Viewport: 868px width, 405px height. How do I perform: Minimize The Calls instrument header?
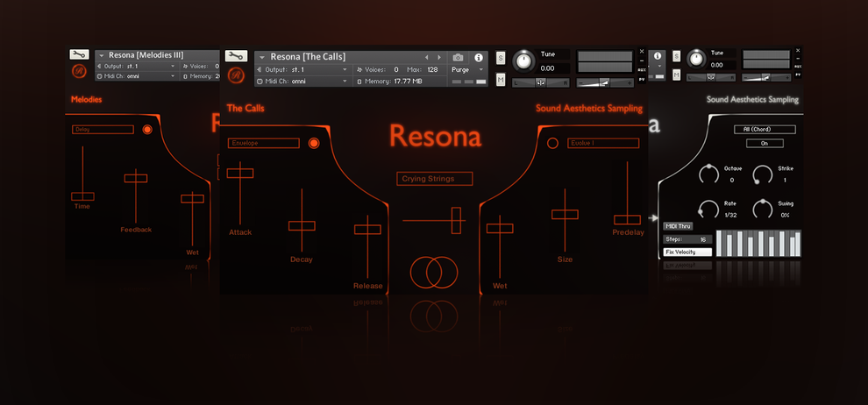tap(642, 60)
